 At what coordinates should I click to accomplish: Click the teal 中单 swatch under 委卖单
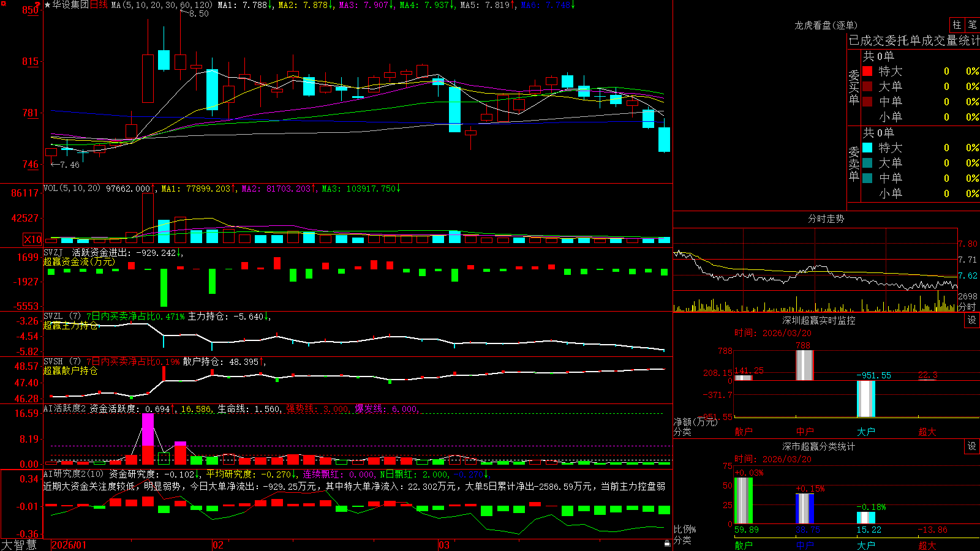(x=867, y=178)
